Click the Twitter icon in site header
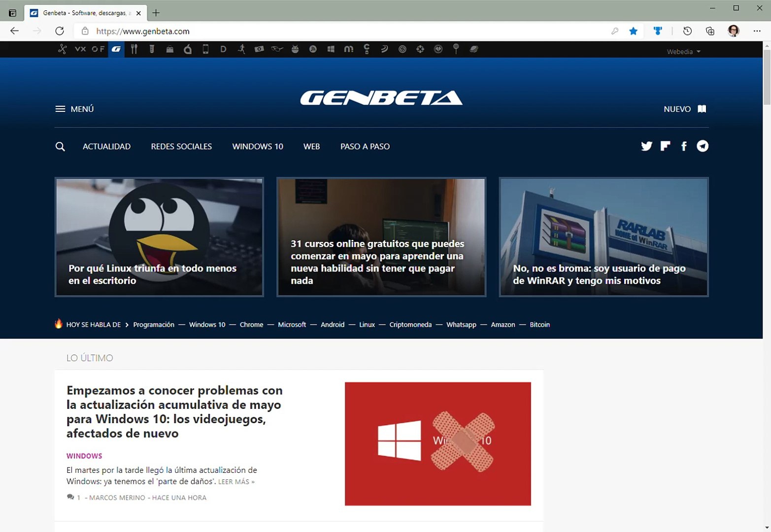Screen dimensions: 771x532 click(646, 146)
